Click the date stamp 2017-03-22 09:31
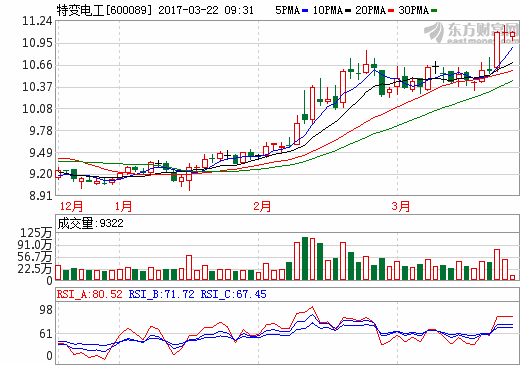520x365 pixels. point(206,10)
